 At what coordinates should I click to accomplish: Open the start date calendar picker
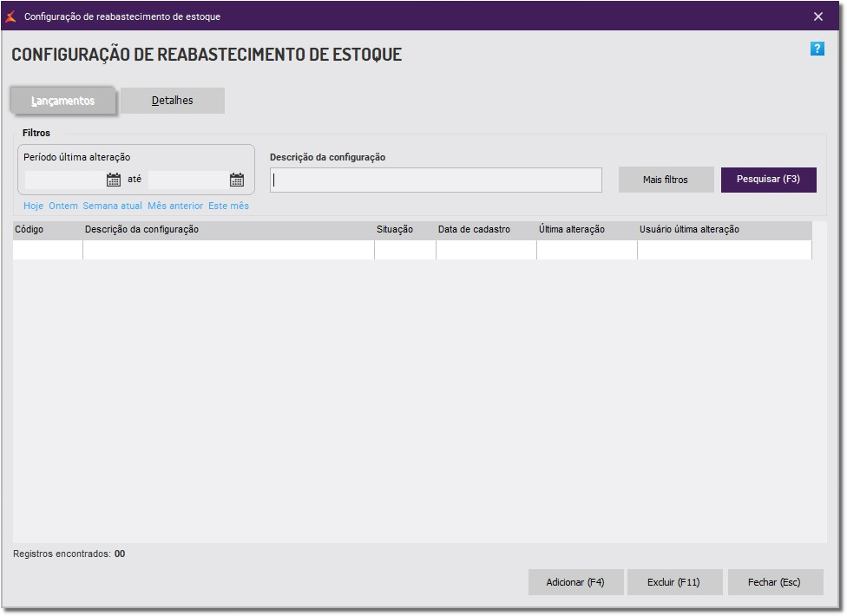click(x=114, y=180)
